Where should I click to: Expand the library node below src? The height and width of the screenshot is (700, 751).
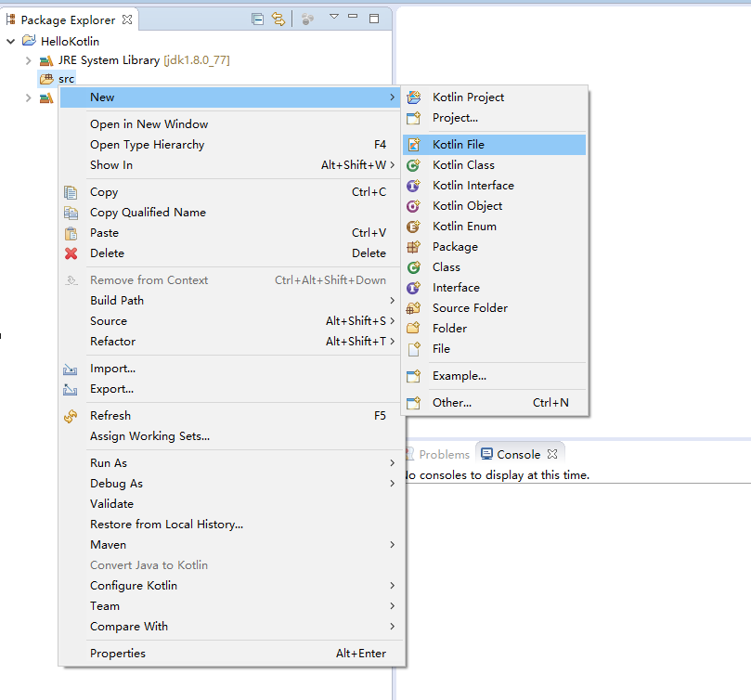pos(28,97)
